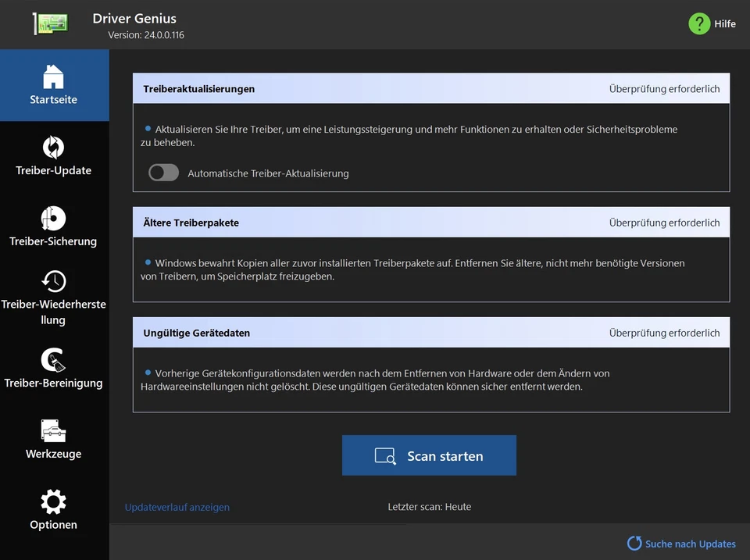Open Werkzeuge using its tools icon
Screen dimensions: 750x560
(x=53, y=432)
